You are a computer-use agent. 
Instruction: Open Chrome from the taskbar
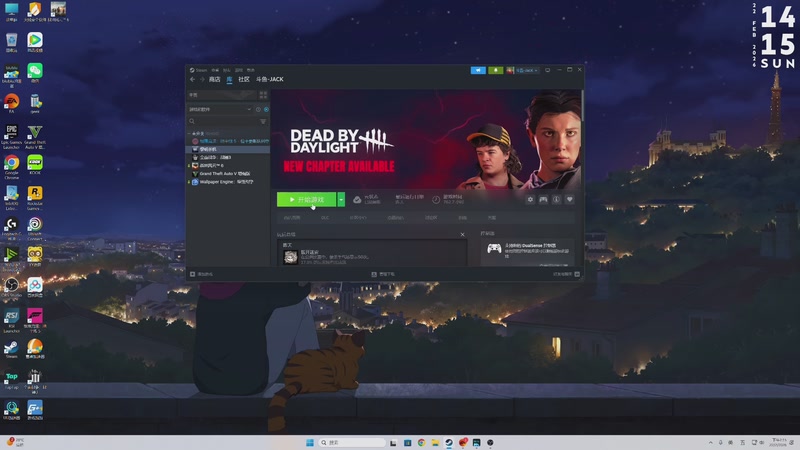(421, 442)
